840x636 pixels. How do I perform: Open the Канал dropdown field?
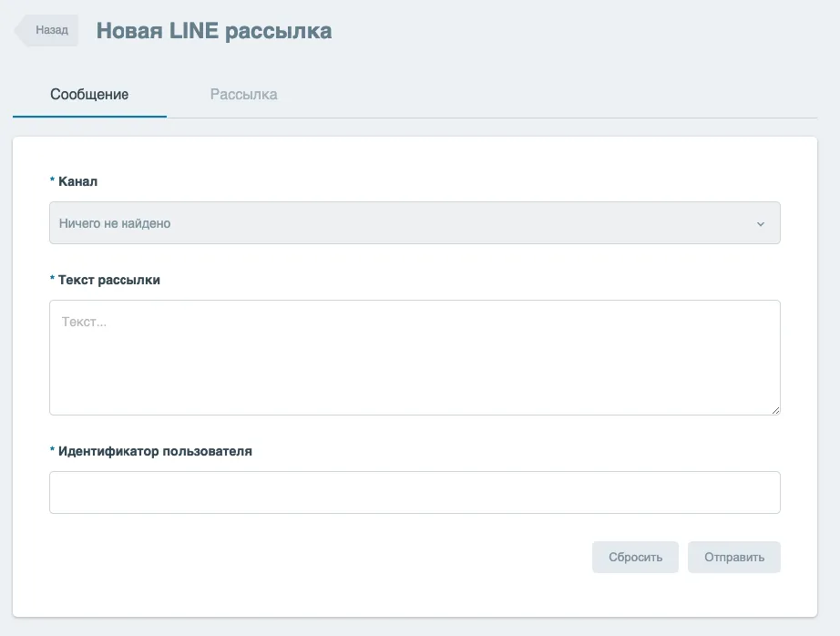(415, 223)
